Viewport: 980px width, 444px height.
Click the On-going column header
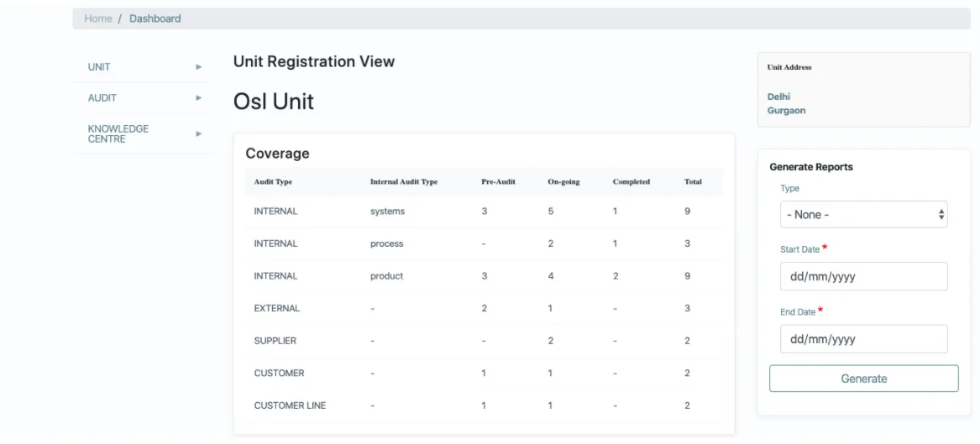tap(563, 182)
